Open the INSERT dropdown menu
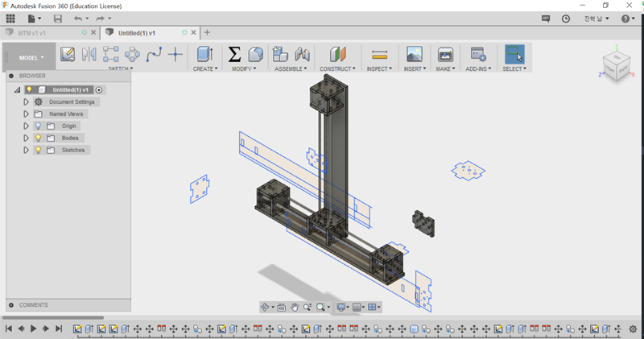 pos(415,68)
